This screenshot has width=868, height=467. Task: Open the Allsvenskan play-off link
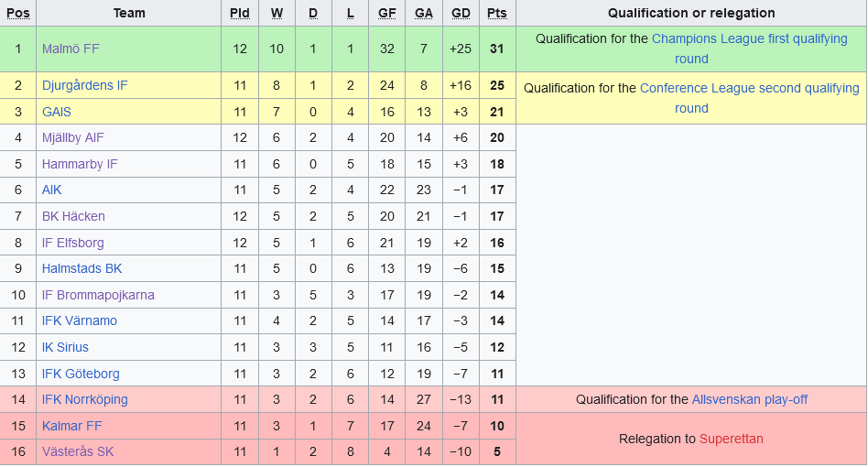pyautogui.click(x=749, y=399)
